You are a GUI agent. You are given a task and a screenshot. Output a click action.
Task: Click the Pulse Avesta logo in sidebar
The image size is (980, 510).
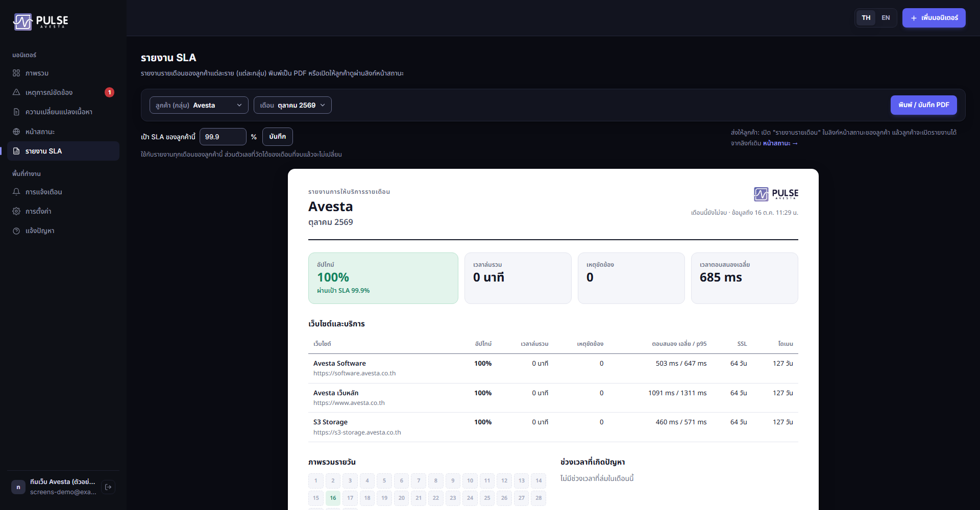41,21
